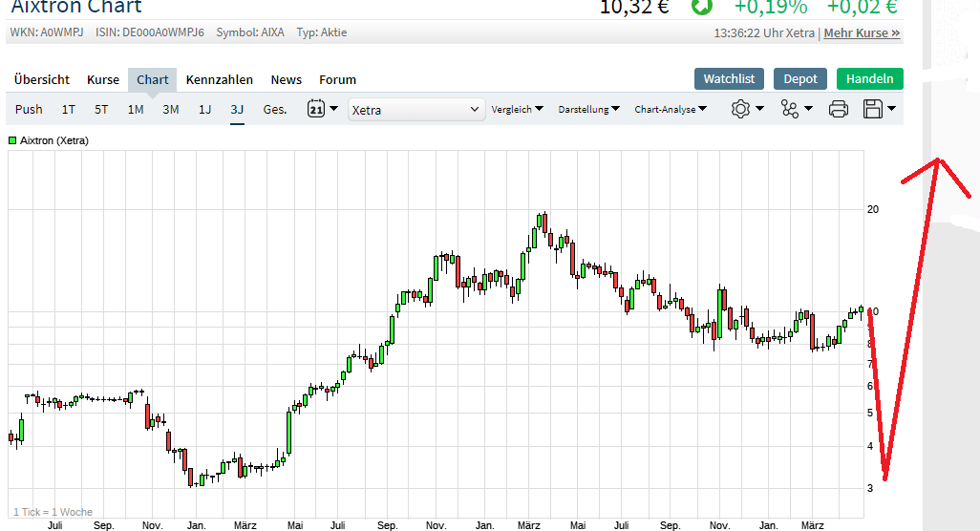Screen dimensions: 980x531
Task: Switch chart to 1M time range
Action: 136,109
